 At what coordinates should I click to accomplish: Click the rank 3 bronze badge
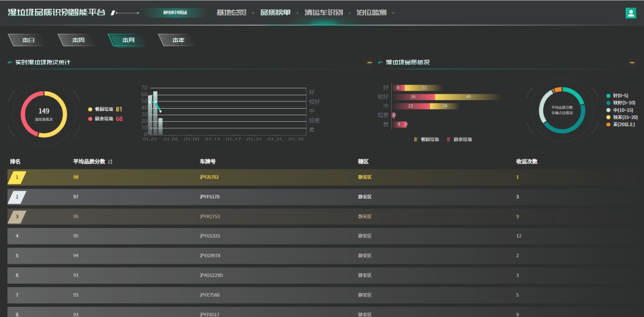[17, 217]
